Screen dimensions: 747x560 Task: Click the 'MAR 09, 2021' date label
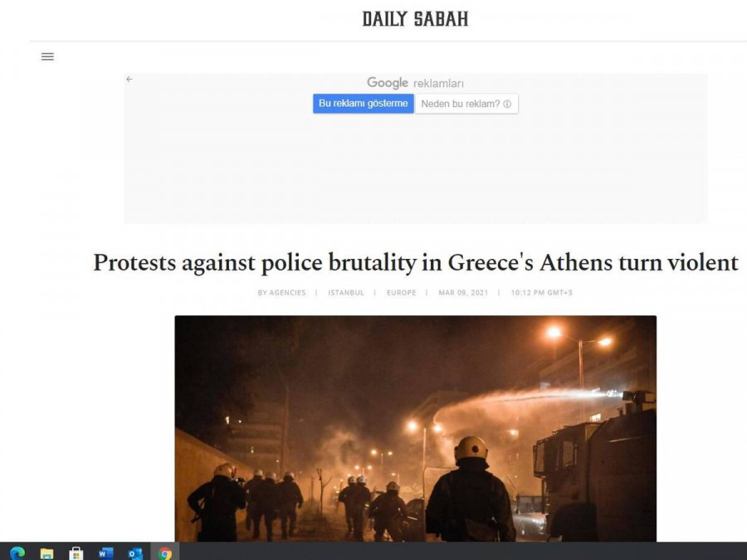(x=463, y=292)
